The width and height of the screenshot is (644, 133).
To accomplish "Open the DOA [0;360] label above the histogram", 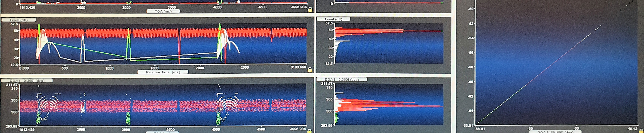I will pos(341,80).
